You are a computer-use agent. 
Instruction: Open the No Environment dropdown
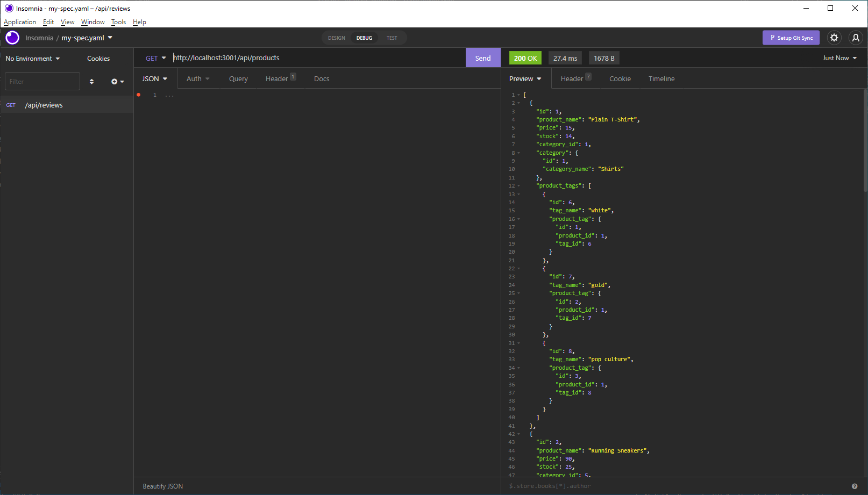[x=33, y=59]
